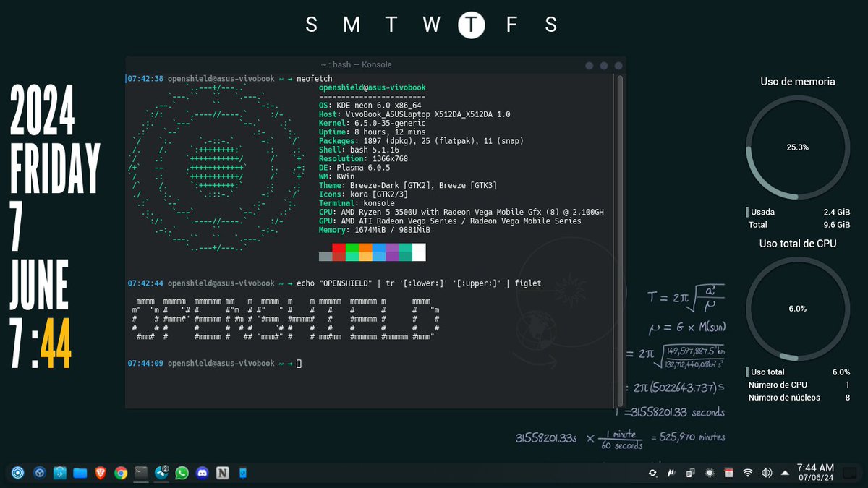
Task: Click the 'Kernel: 6.5.0-35-generic' line
Action: (374, 123)
